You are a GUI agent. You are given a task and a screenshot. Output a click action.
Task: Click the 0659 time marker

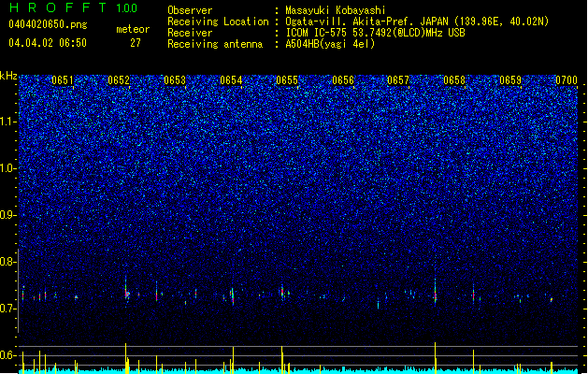point(510,80)
